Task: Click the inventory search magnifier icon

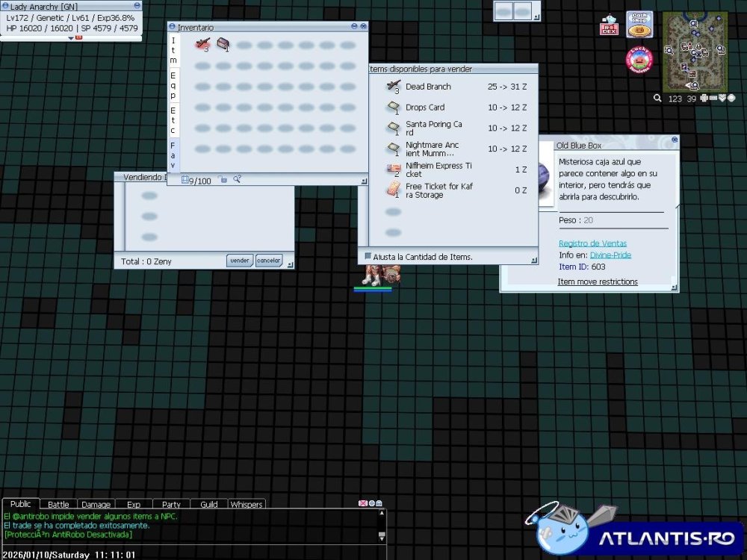Action: (237, 179)
